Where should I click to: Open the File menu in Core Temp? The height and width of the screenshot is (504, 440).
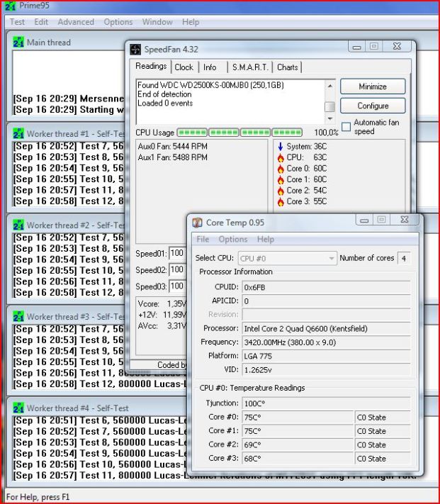[203, 239]
